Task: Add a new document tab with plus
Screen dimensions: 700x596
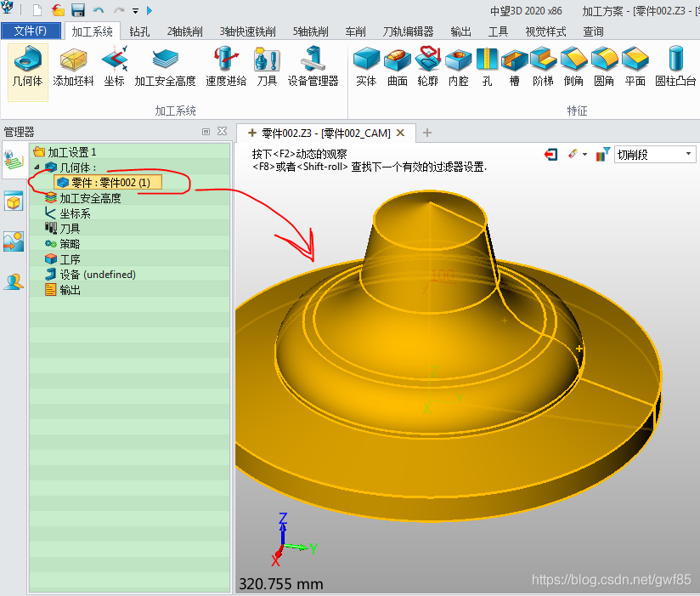Action: click(427, 133)
